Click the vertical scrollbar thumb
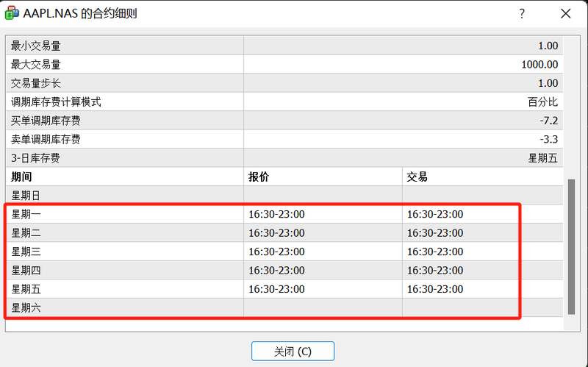The width and height of the screenshot is (588, 367). tap(572, 247)
